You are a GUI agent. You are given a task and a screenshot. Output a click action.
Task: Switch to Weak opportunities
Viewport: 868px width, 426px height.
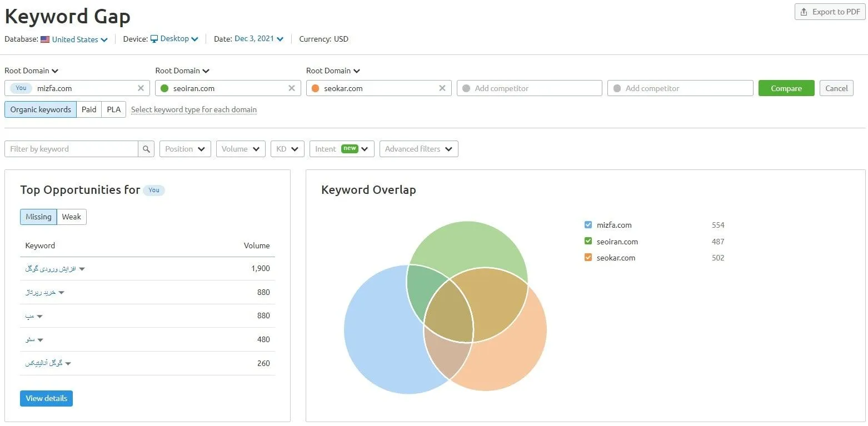(x=72, y=217)
